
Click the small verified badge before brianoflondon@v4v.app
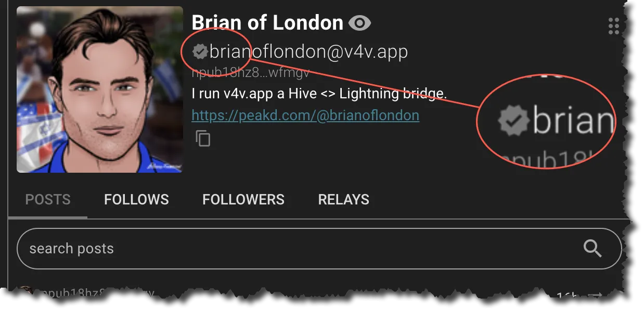point(200,51)
